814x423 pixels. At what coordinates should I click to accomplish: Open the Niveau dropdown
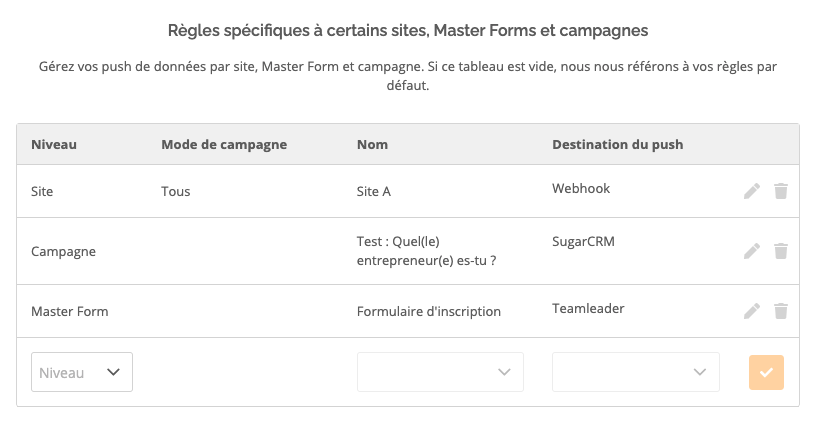pyautogui.click(x=82, y=372)
